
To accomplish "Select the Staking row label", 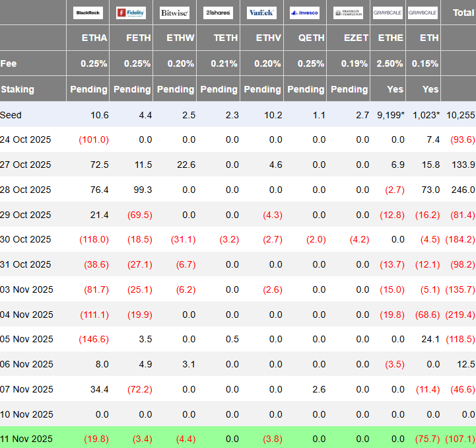I will [x=18, y=89].
